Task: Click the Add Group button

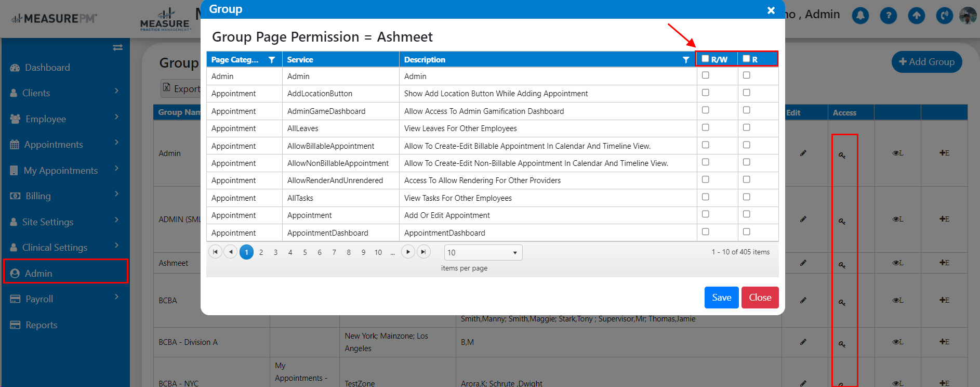Action: pos(926,62)
